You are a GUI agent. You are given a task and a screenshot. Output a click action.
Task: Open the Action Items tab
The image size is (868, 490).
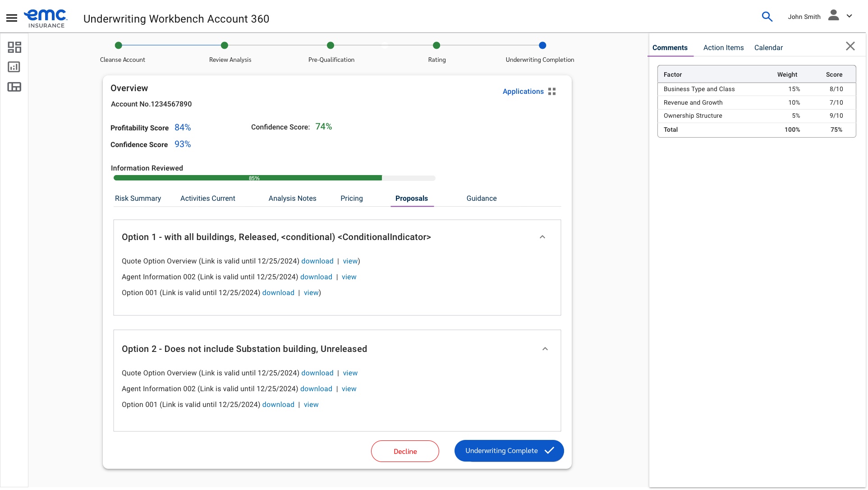coord(724,48)
